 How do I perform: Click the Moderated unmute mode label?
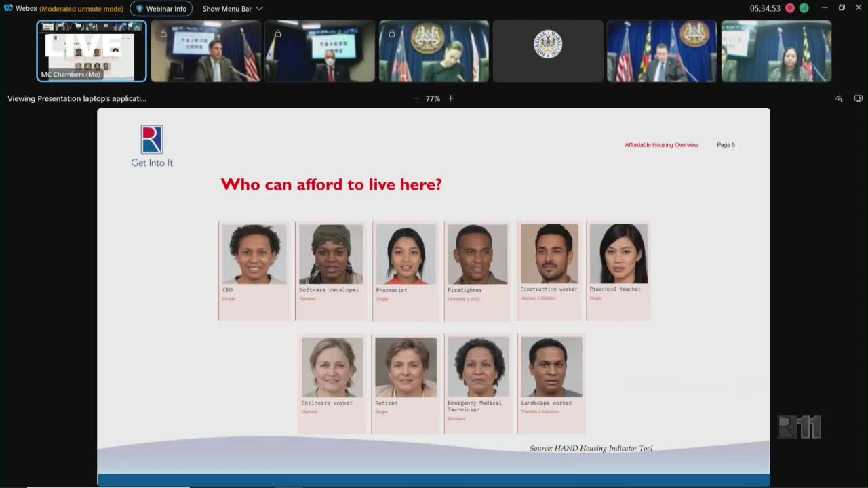pos(81,9)
